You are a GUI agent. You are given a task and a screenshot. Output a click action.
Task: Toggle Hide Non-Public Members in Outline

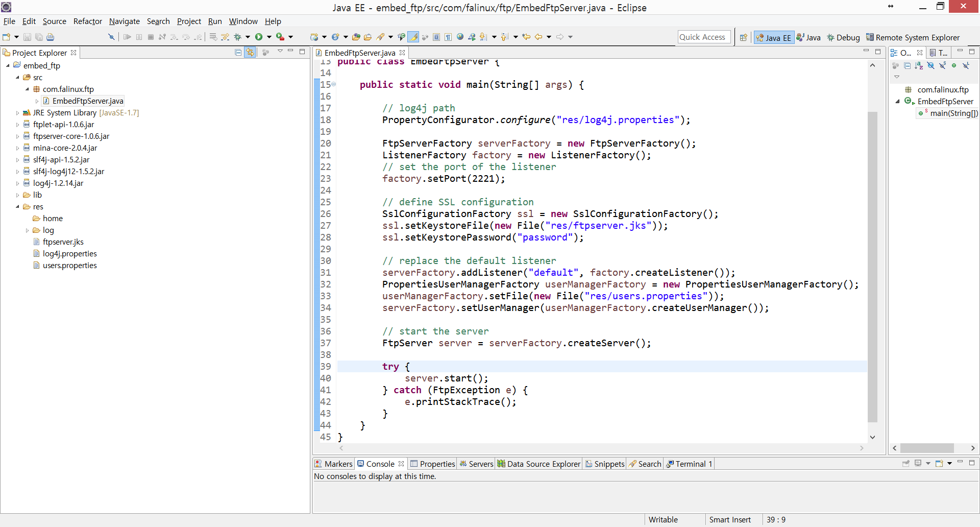point(954,65)
